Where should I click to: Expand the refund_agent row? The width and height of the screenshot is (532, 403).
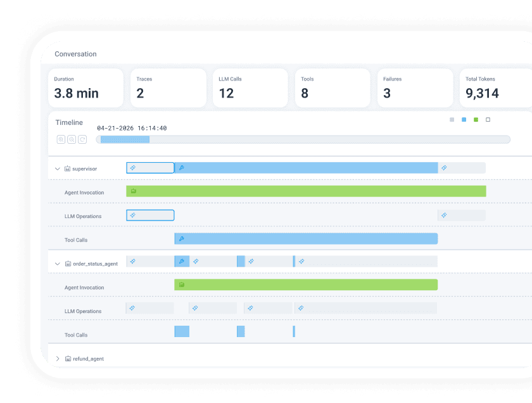pos(58,359)
